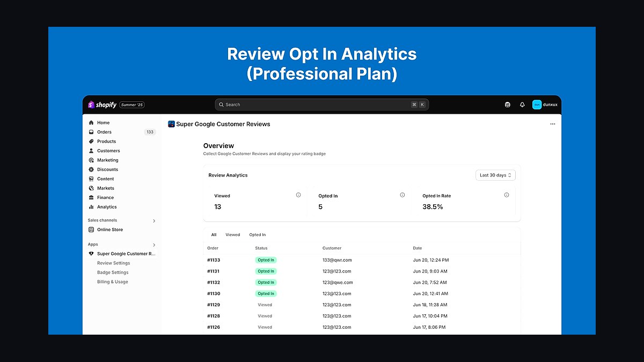
Task: Click the date Jun 18, 11:28 AM
Action: coord(430,305)
